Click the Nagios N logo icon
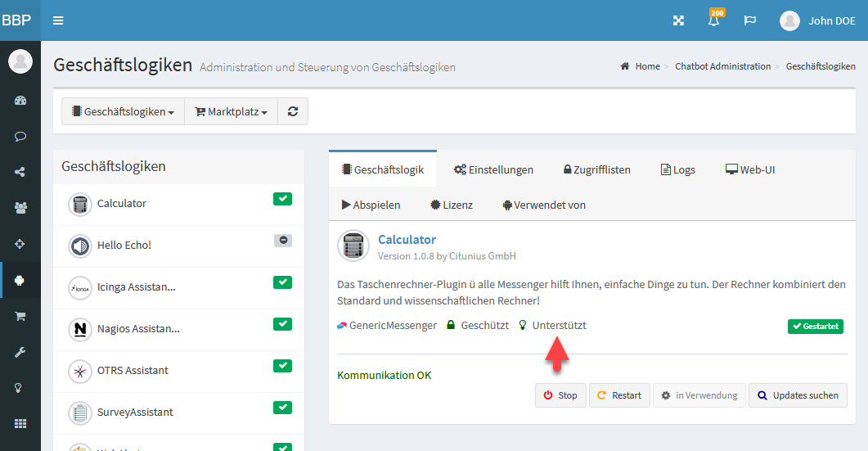The image size is (868, 451). click(x=79, y=330)
